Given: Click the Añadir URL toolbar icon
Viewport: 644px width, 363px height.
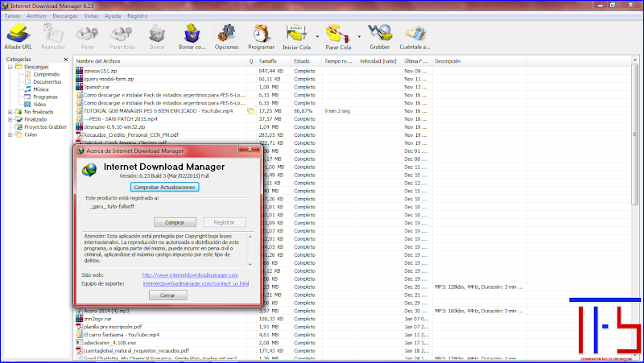Looking at the screenshot, I should point(18,34).
